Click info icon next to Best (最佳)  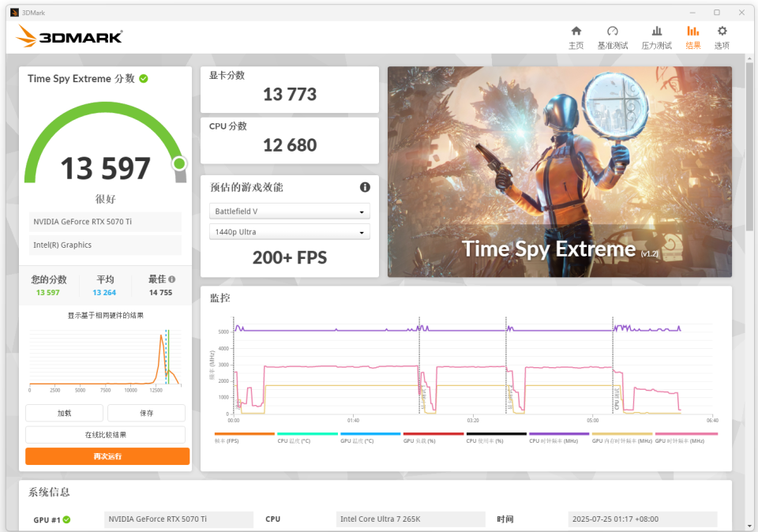click(172, 279)
